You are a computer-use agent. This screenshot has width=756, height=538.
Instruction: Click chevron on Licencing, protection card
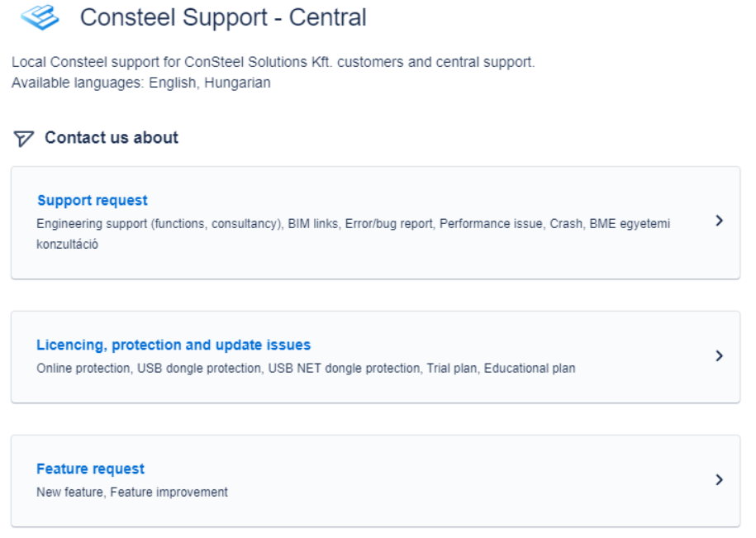720,355
